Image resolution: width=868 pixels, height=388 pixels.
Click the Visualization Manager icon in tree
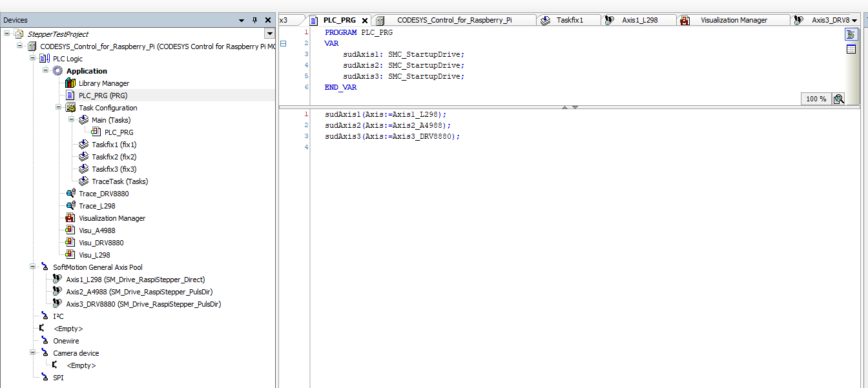70,218
